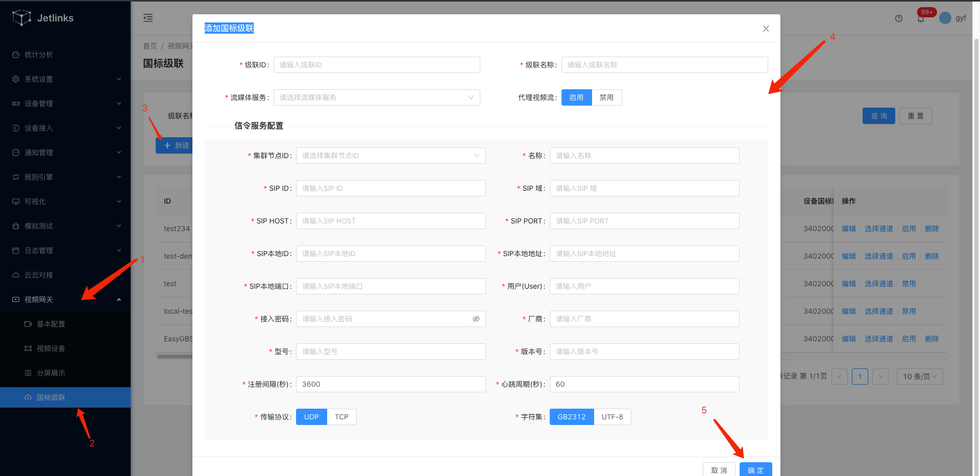This screenshot has width=980, height=476.
Task: Click the 确定 confirm button
Action: (755, 470)
